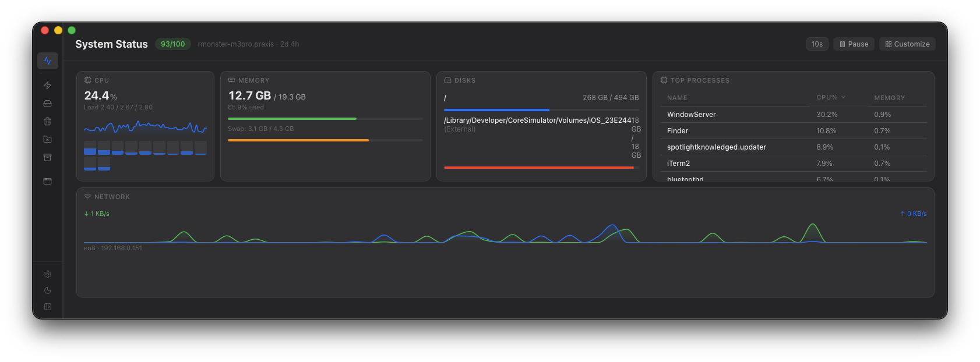Open the window-shaped sidebar icon
Viewport: 980px width, 362px height.
coord(48,181)
